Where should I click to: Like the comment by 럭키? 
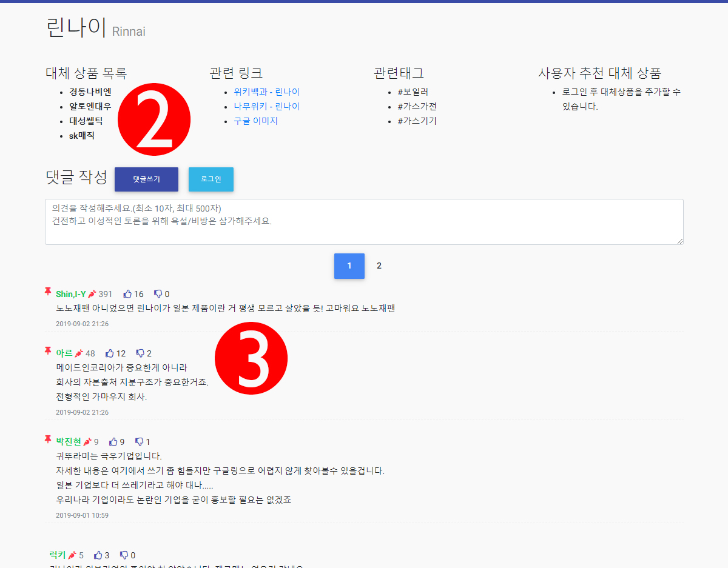coord(98,555)
